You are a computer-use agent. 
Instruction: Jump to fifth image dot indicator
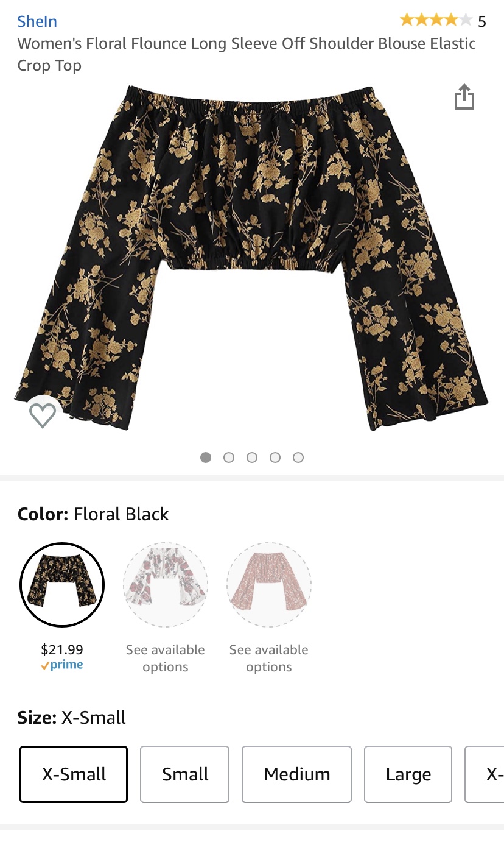coord(298,458)
